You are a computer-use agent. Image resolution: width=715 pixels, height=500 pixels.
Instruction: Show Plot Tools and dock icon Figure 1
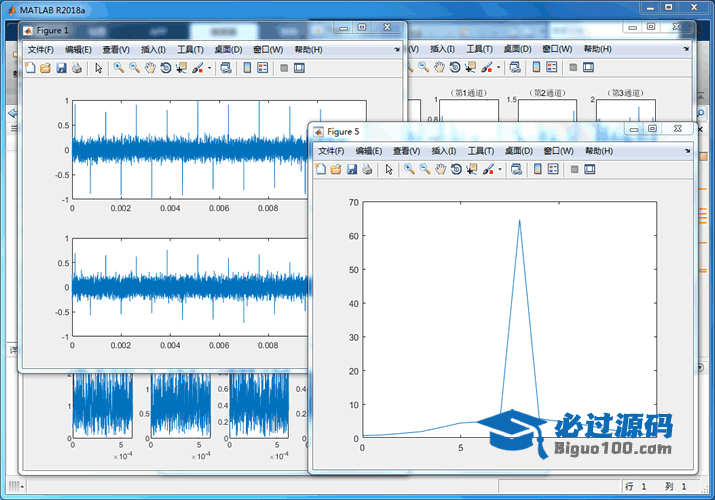(299, 68)
